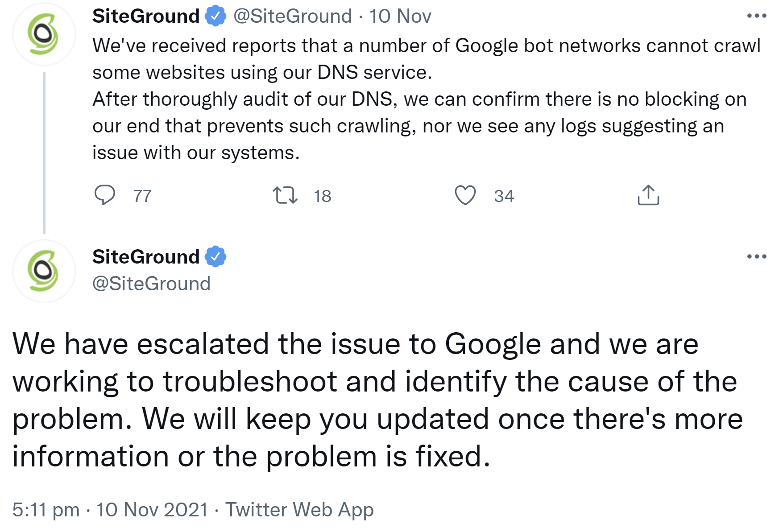This screenshot has height=532, width=779.
Task: Open SiteGround's profile avatar on the first tweet
Action: click(x=43, y=33)
